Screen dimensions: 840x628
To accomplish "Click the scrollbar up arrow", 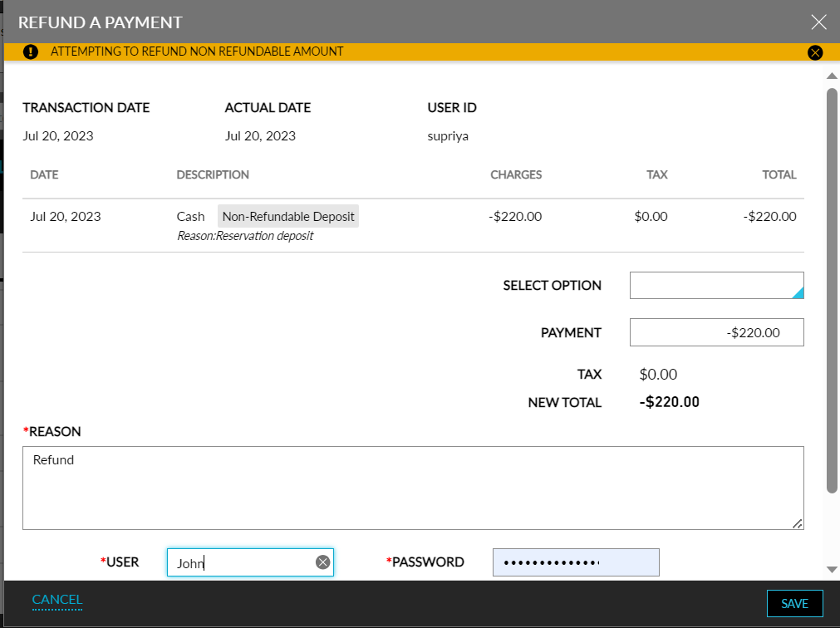I will [x=832, y=76].
